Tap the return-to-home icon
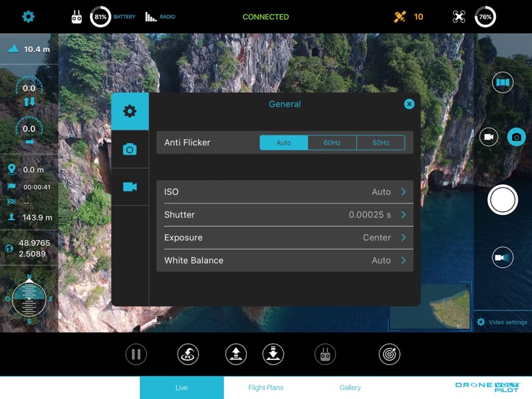 click(188, 354)
